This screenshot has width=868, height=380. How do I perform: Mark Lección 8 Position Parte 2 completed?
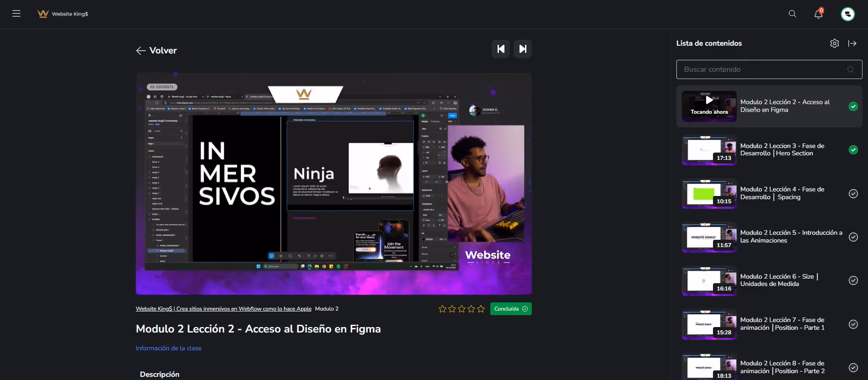(x=853, y=368)
